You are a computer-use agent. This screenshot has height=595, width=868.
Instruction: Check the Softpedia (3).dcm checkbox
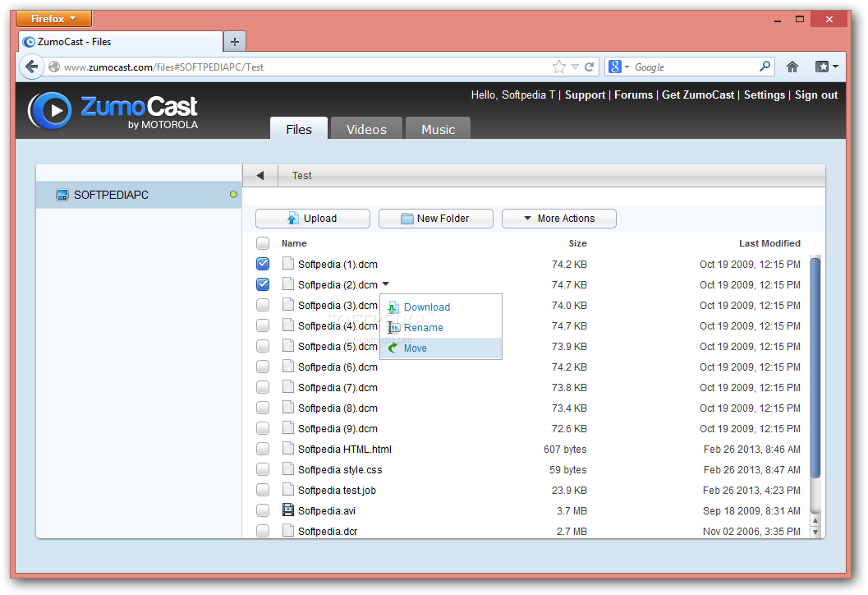263,305
